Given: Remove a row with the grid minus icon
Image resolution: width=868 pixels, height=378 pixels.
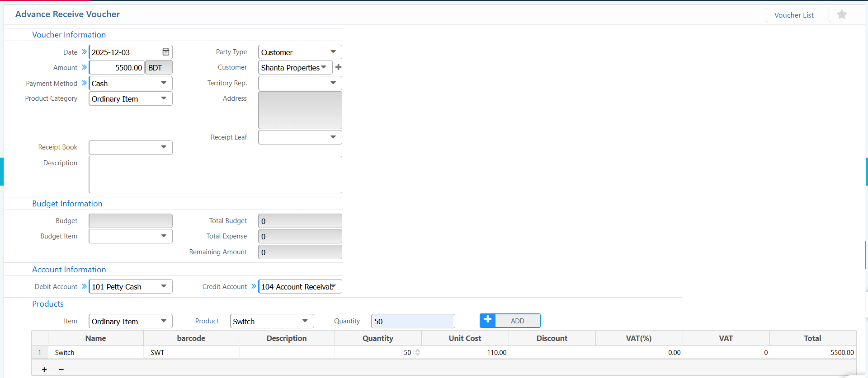Looking at the screenshot, I should (x=61, y=369).
